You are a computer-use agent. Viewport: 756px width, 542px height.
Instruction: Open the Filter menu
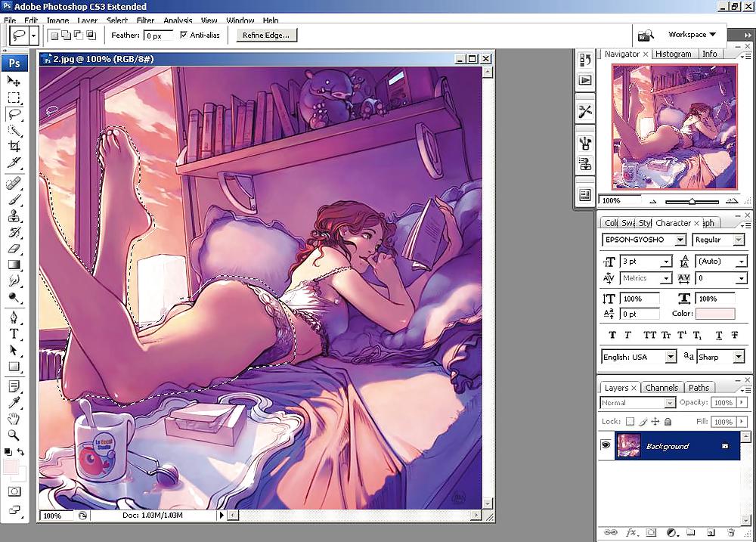(x=145, y=20)
